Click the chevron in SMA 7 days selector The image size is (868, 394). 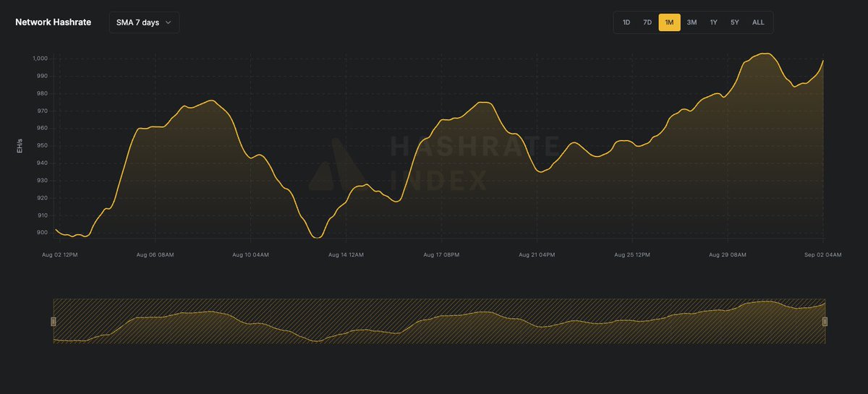pyautogui.click(x=169, y=22)
